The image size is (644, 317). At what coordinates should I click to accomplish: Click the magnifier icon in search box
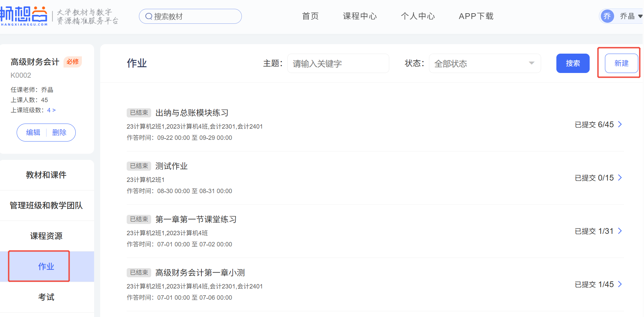148,16
